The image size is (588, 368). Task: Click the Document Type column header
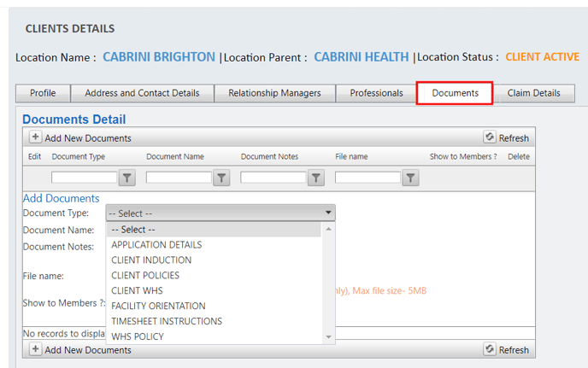pos(79,156)
